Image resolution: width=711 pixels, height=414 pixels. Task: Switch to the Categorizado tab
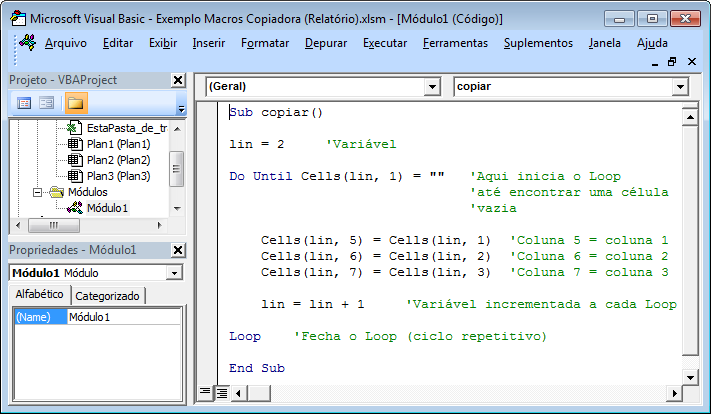109,296
